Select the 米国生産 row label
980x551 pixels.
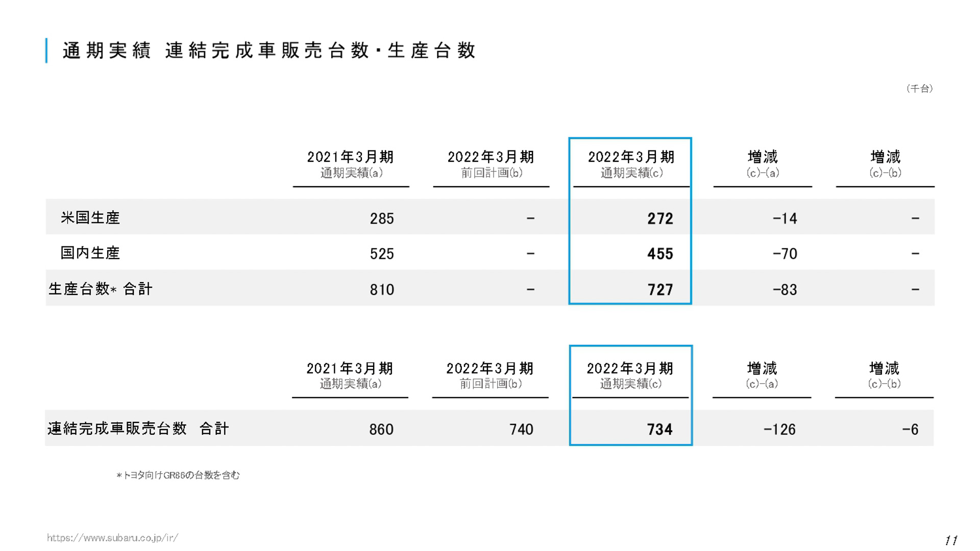coord(90,218)
